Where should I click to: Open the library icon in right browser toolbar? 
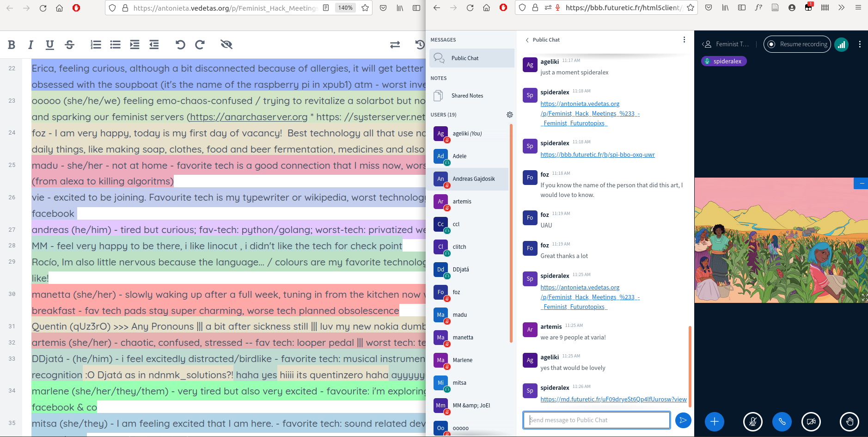point(725,8)
